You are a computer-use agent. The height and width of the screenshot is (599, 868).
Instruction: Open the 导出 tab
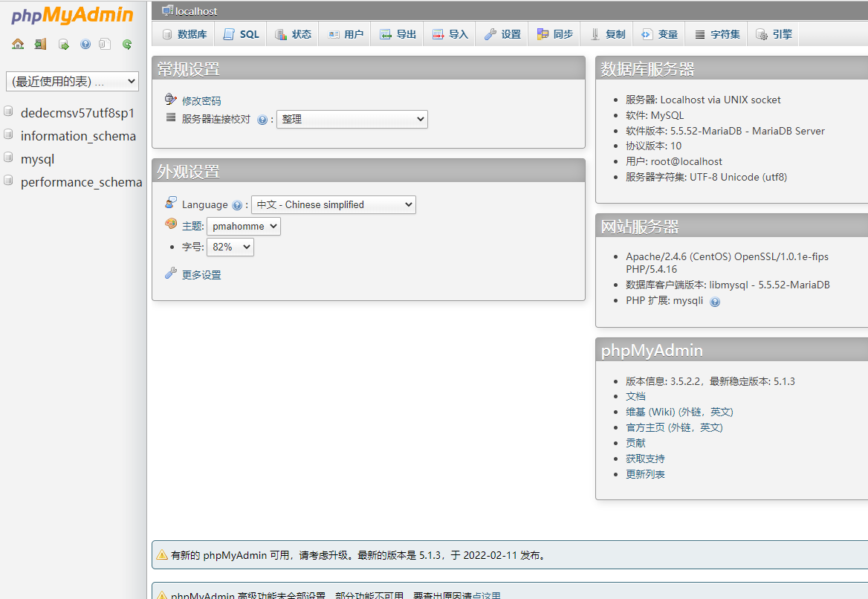coord(398,34)
